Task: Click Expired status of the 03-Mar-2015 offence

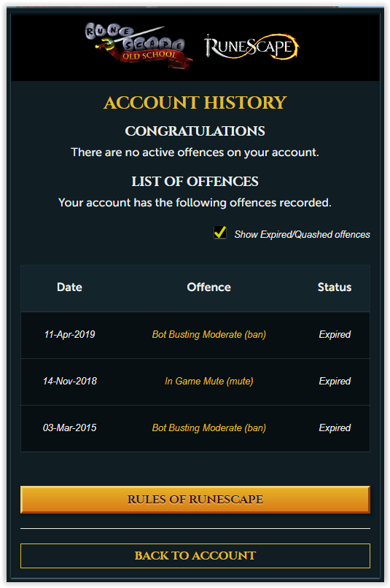Action: coord(335,428)
